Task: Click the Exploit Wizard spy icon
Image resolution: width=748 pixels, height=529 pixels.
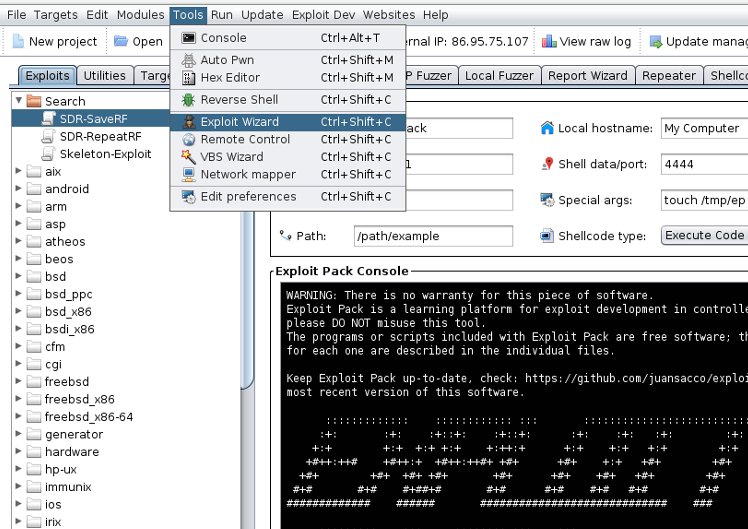Action: [189, 122]
